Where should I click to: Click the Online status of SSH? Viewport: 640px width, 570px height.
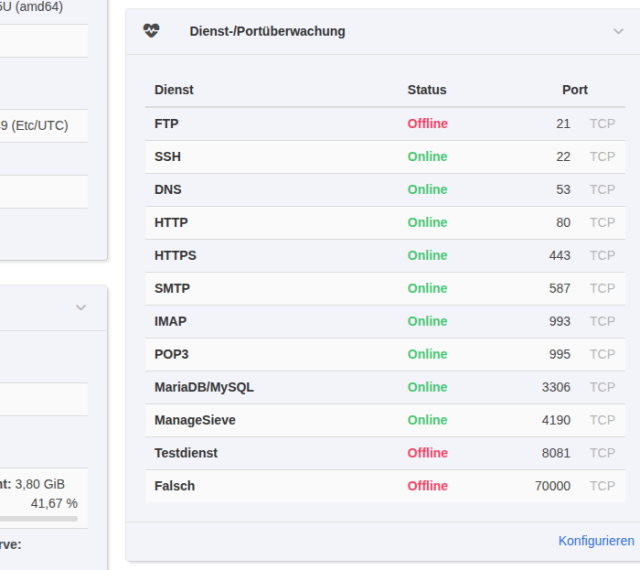click(427, 157)
